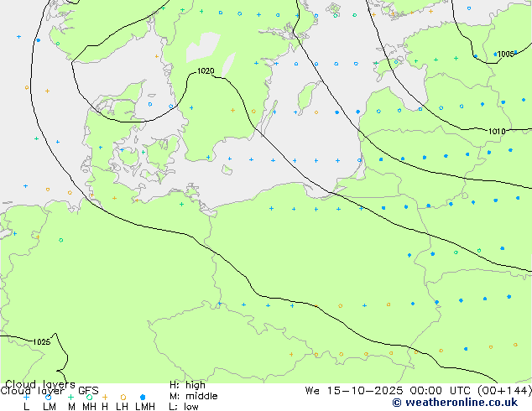Click the blue open-circle legend symbol for LM
Image resolution: width=532 pixels, height=411 pixels.
click(x=49, y=397)
